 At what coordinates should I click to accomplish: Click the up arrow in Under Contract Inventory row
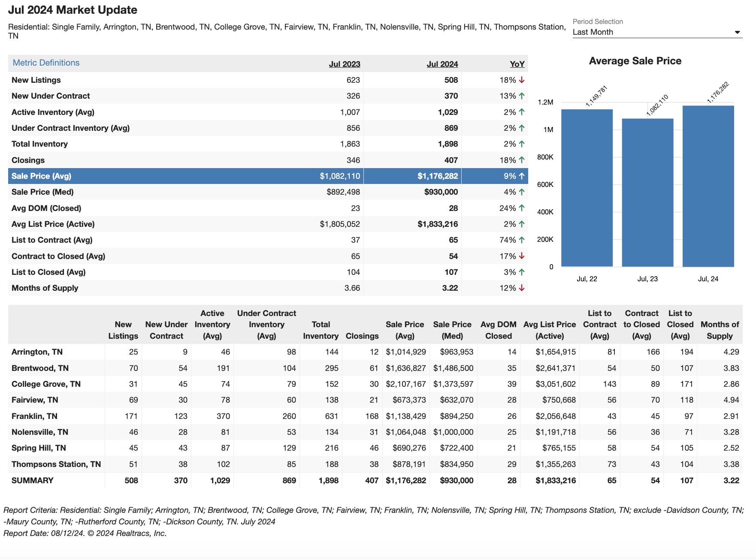point(522,128)
